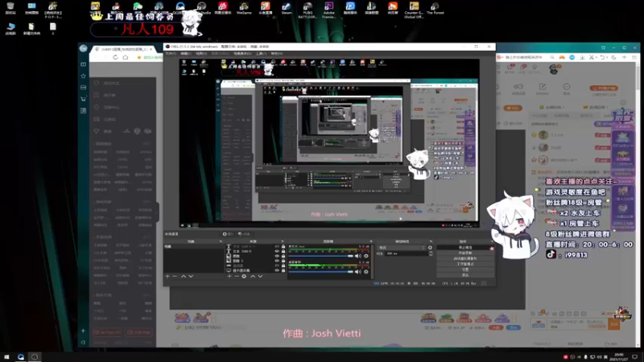The image size is (644, 362).
Task: Toggle lock on the 图像 source
Action: pos(283,256)
